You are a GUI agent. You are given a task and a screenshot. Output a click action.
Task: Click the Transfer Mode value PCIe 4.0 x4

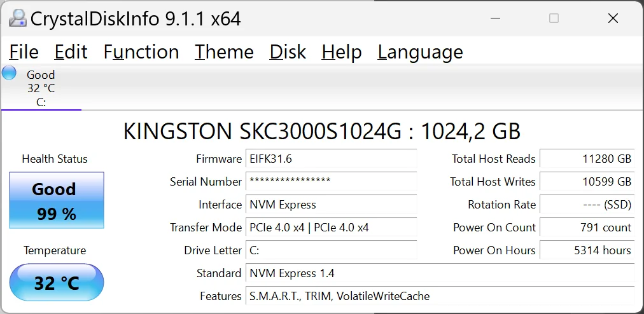(x=331, y=228)
